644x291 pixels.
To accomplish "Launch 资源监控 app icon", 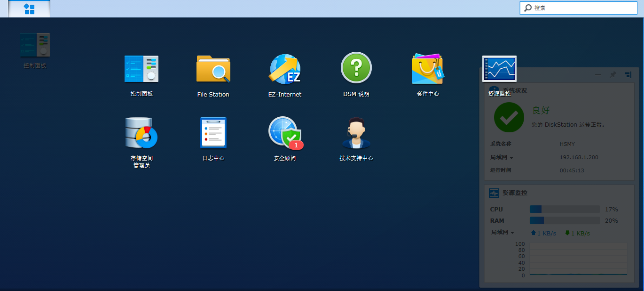I will [499, 69].
